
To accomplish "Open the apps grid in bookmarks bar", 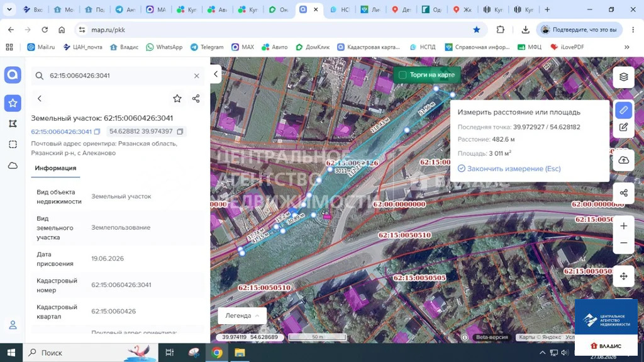I will pos(9,47).
